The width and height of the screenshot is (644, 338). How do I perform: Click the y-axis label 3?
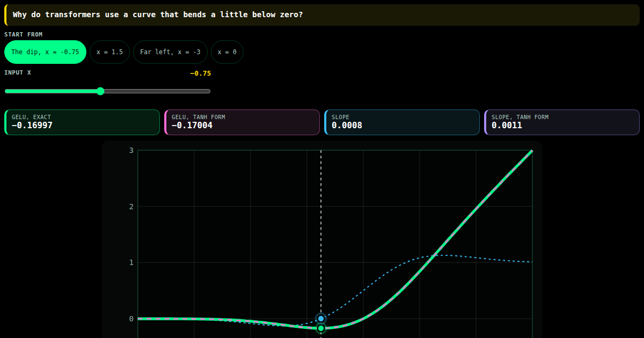tap(131, 150)
